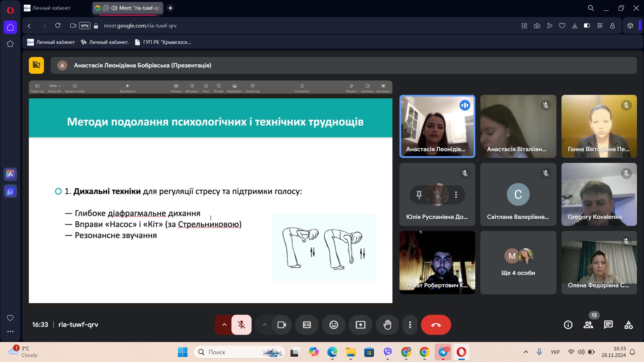Unmute the microphone toggle

(x=241, y=325)
